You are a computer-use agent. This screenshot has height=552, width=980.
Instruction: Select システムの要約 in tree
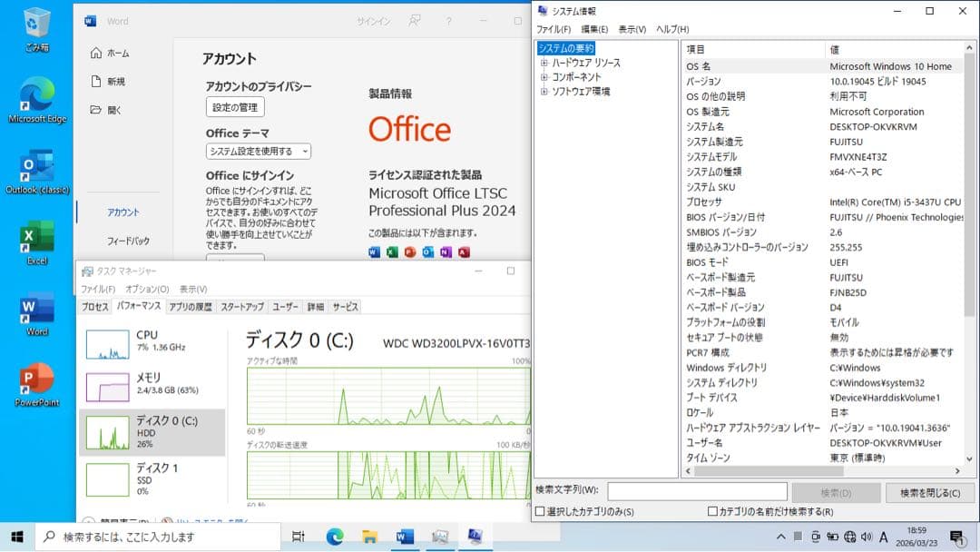(566, 48)
